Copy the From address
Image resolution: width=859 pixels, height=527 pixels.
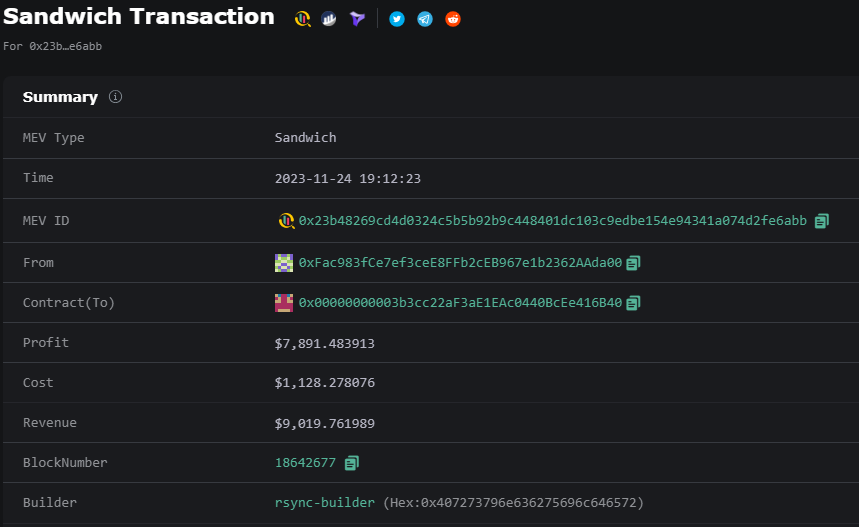coord(633,263)
